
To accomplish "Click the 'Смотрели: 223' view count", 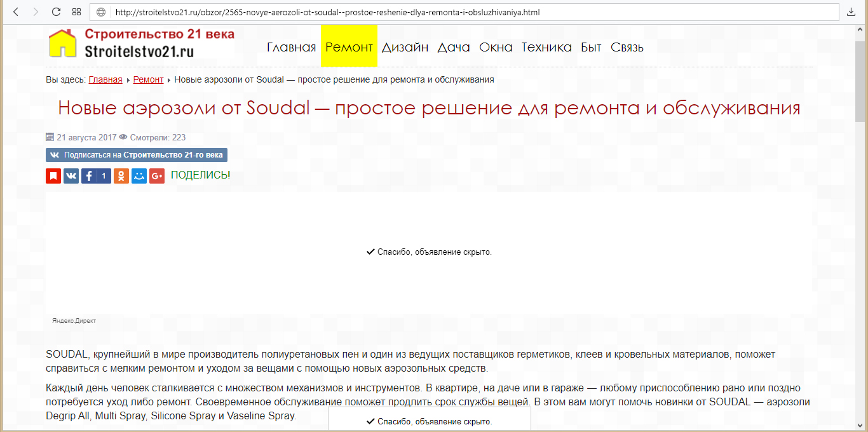I will (158, 137).
